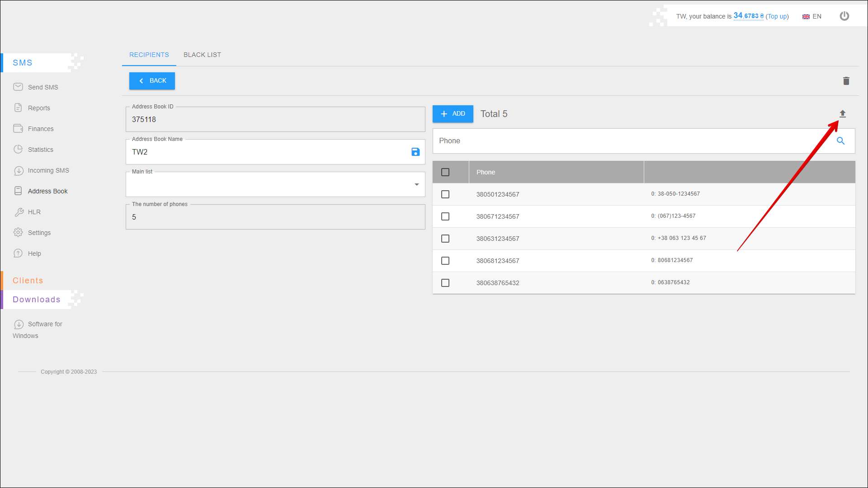Click the trash delete icon
868x488 pixels.
pyautogui.click(x=846, y=81)
